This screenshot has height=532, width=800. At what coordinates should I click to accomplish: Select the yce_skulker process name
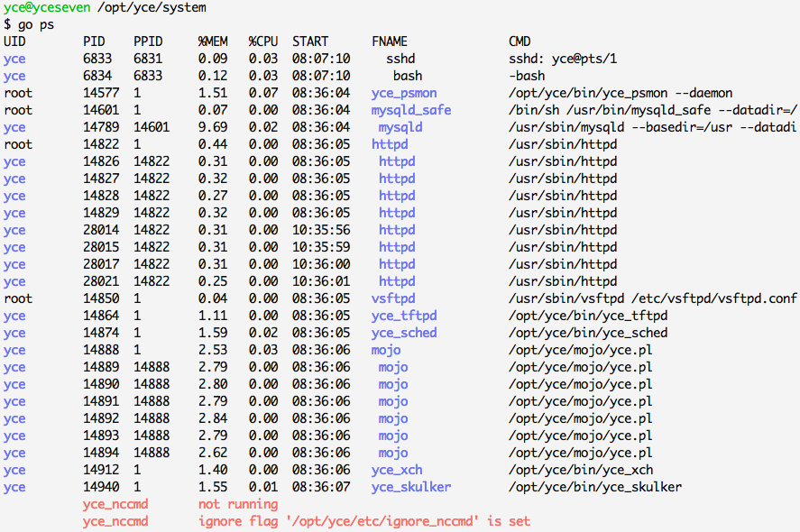tap(411, 487)
